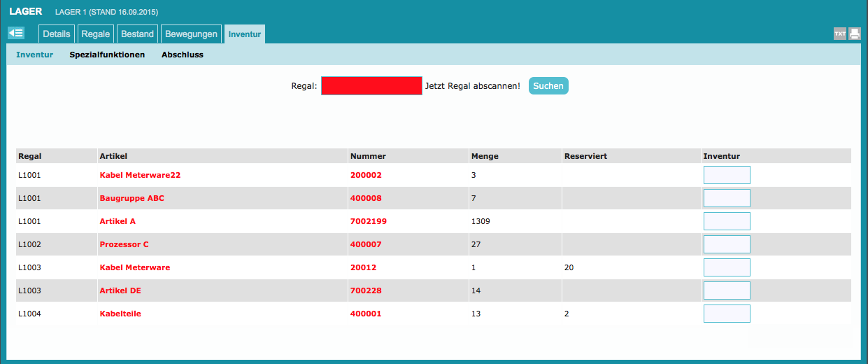868x364 pixels.
Task: Click the Inventur field for Artikel DE
Action: (727, 290)
